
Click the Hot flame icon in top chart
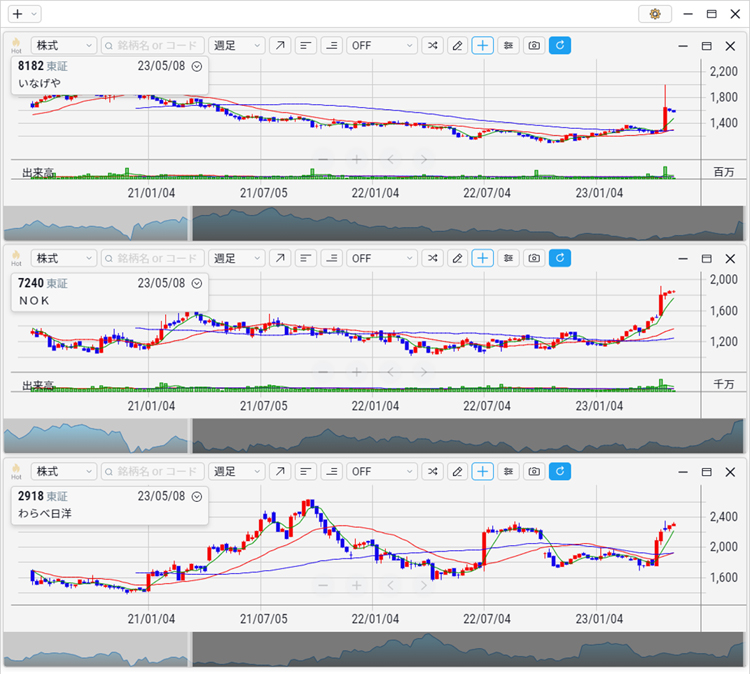pyautogui.click(x=16, y=46)
